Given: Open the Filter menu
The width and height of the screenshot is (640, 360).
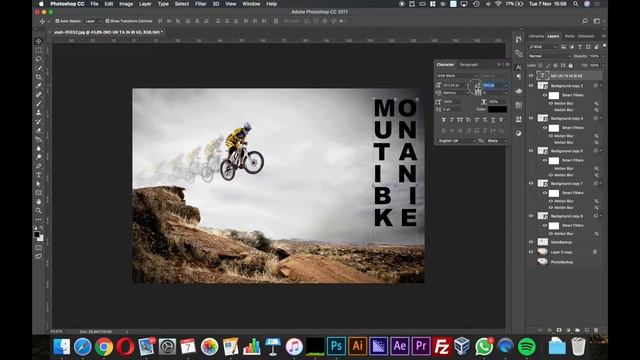Looking at the screenshot, I should [x=200, y=4].
